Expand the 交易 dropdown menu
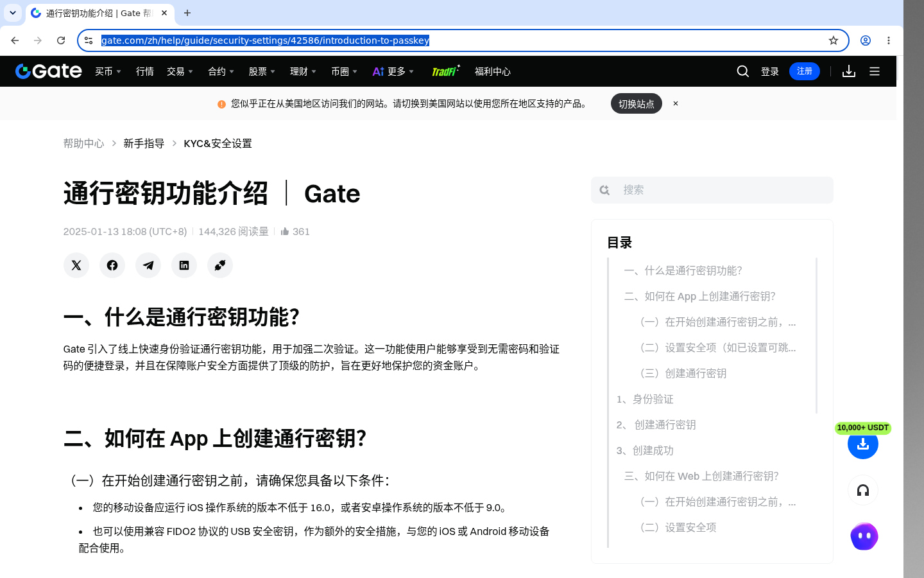Viewport: 924px width, 578px height. pos(180,71)
